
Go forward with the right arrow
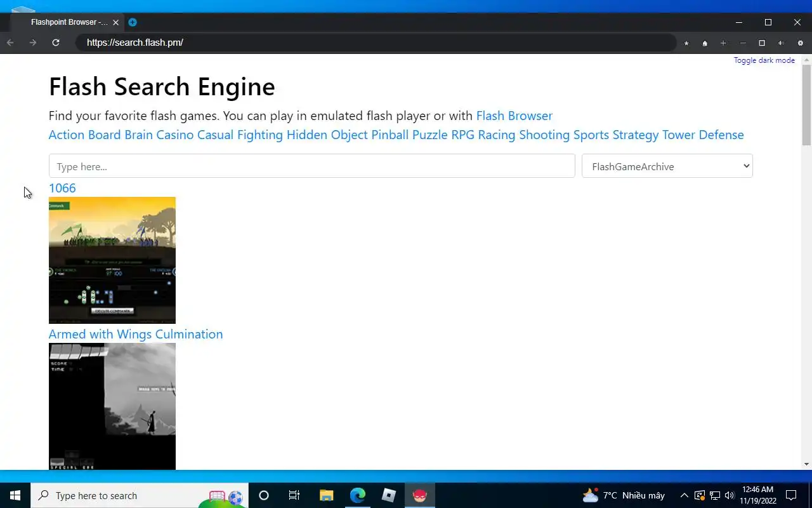coord(33,43)
